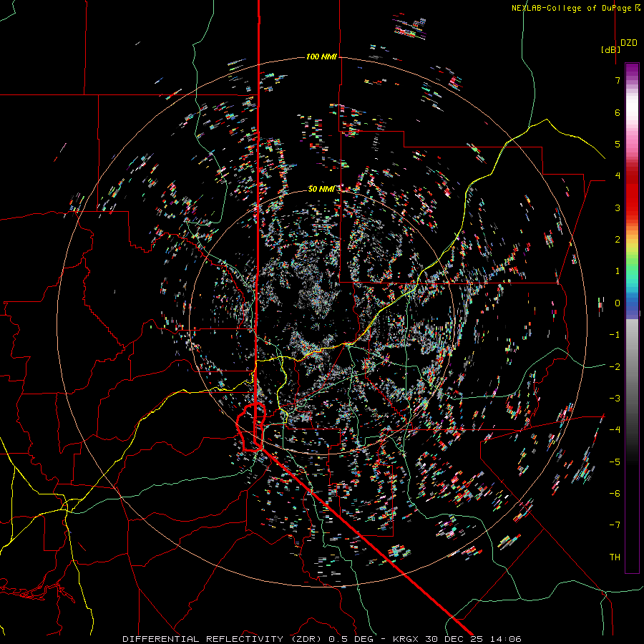Click the 7 dB tick on color scale
The width and height of the screenshot is (644, 644).
[618, 80]
